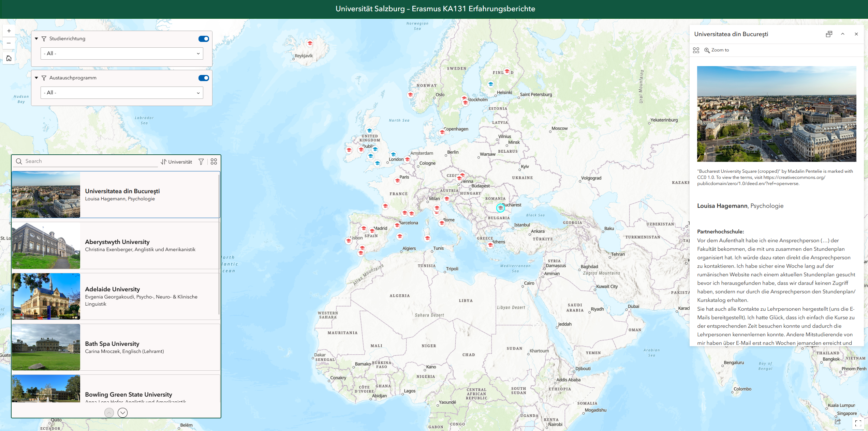Click the red marker on Paris
The image size is (868, 431).
[x=397, y=180]
